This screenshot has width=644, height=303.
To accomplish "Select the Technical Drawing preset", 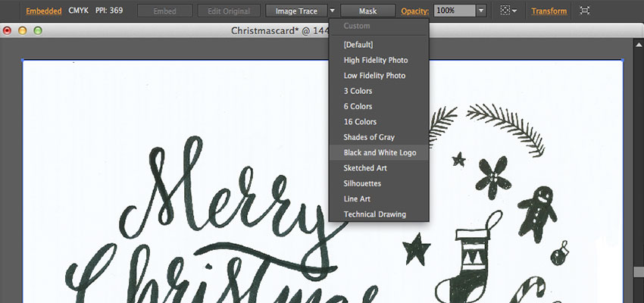I will click(x=379, y=214).
